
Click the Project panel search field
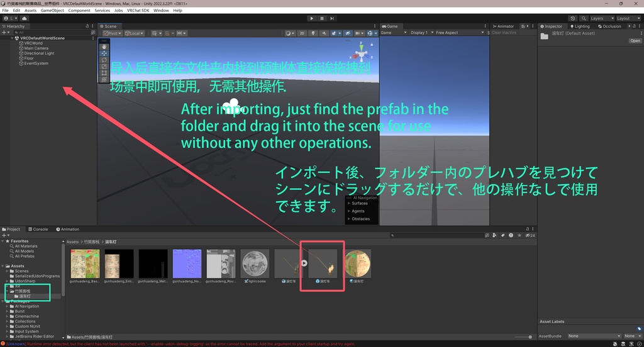pyautogui.click(x=436, y=235)
